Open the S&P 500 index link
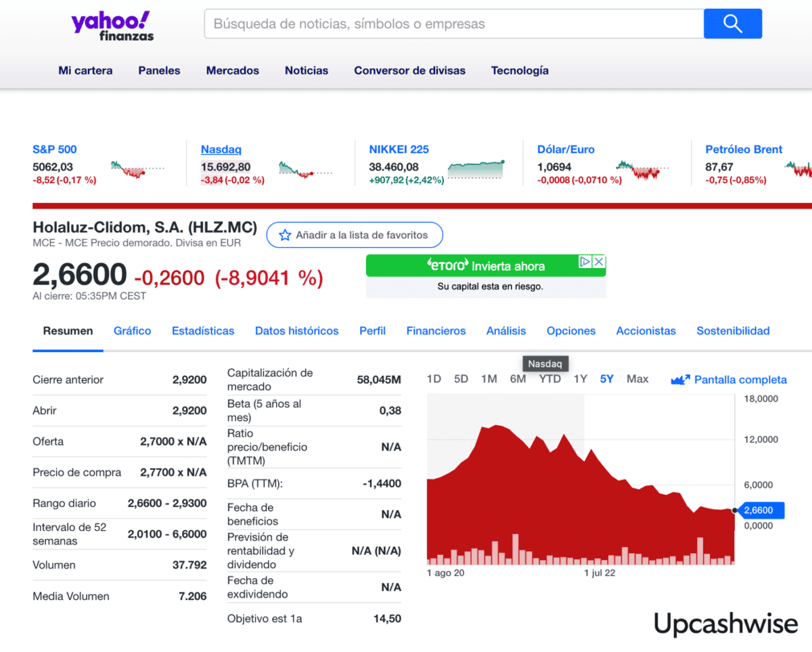The height and width of the screenshot is (652, 812). coord(55,150)
